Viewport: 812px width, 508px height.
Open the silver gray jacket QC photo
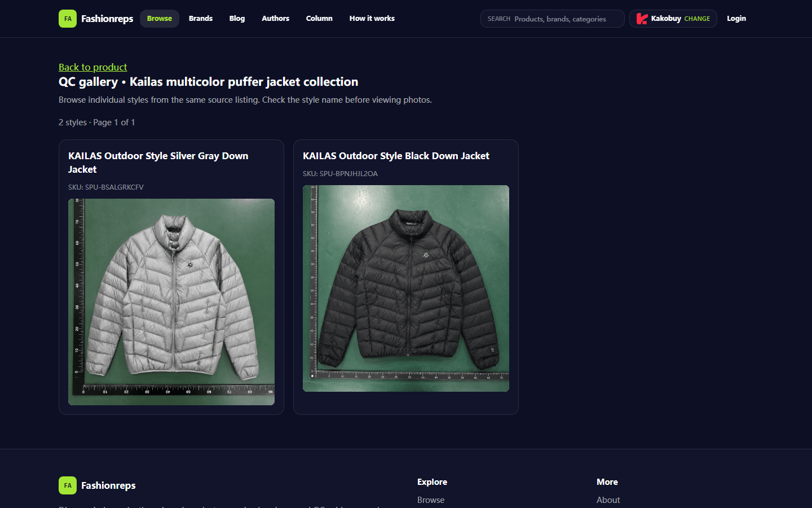click(x=171, y=302)
